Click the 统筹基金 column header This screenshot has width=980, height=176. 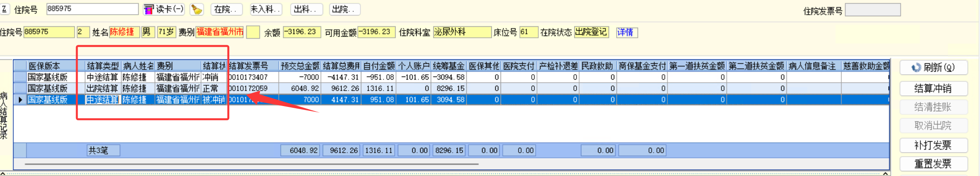(449, 66)
